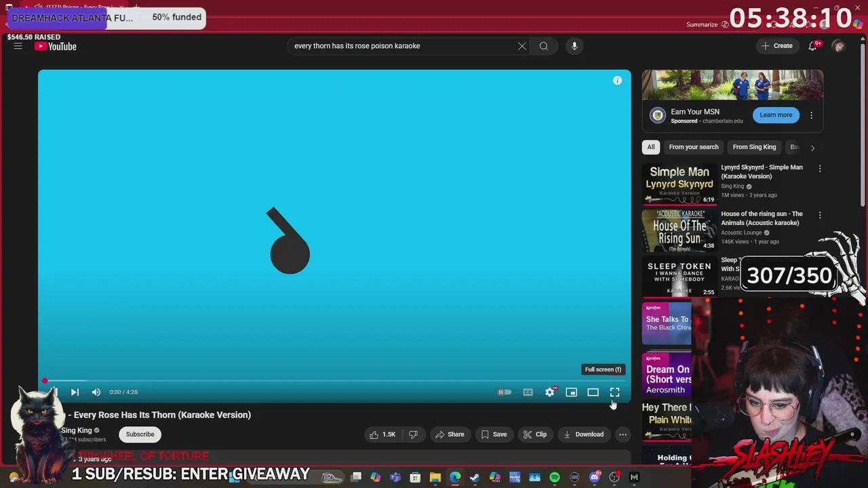Image resolution: width=868 pixels, height=488 pixels.
Task: Open Spotify in the taskbar
Action: [555, 477]
